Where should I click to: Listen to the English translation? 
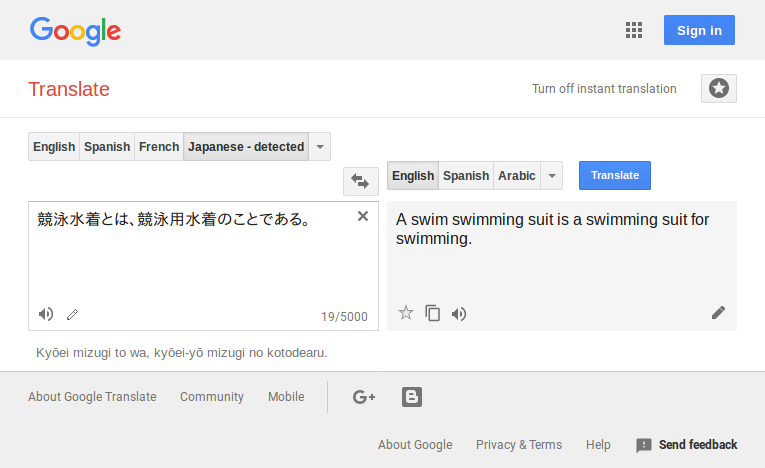coord(459,314)
